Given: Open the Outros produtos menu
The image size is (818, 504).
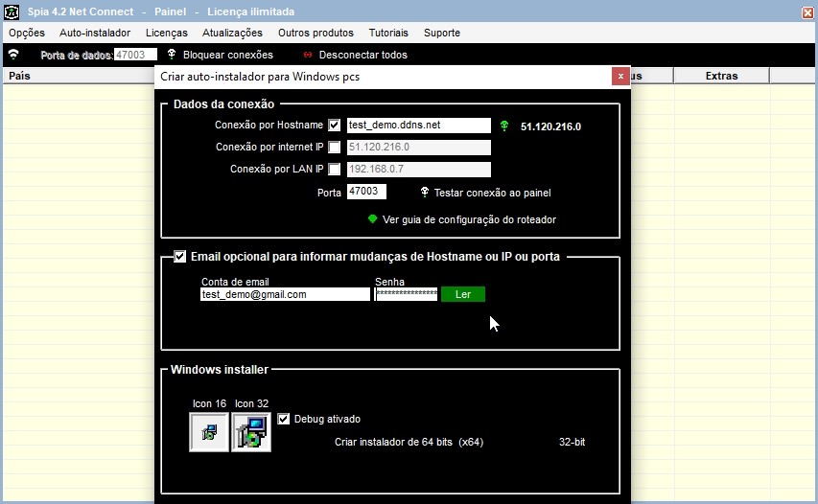Looking at the screenshot, I should [x=316, y=33].
